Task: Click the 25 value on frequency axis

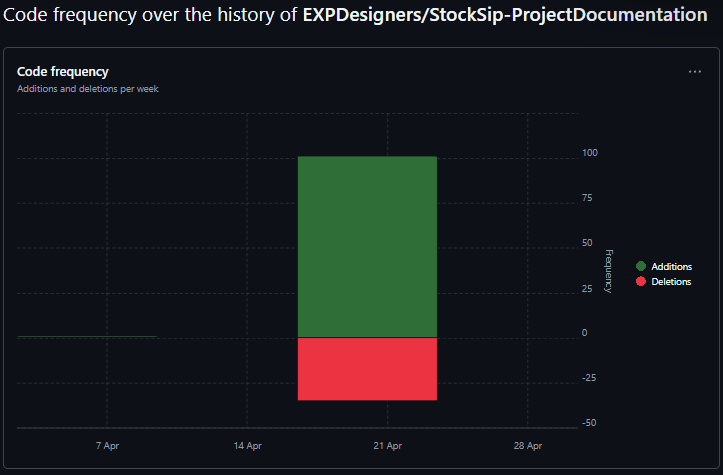Action: pyautogui.click(x=587, y=288)
